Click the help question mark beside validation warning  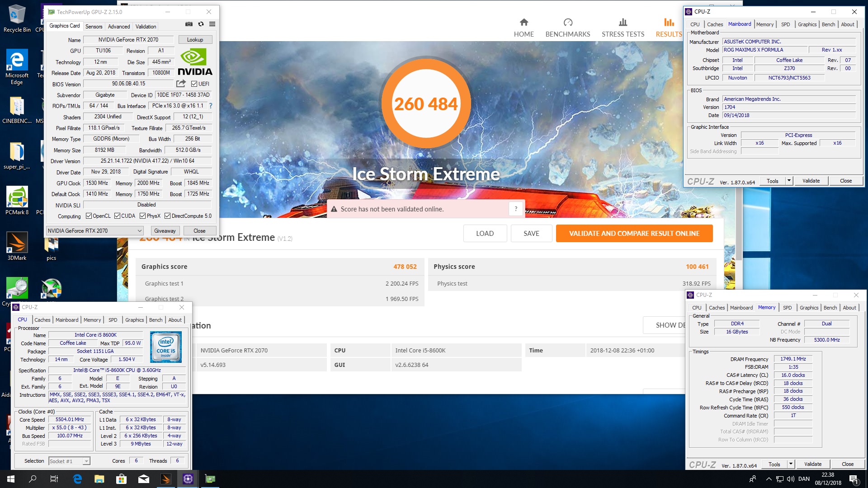click(516, 209)
